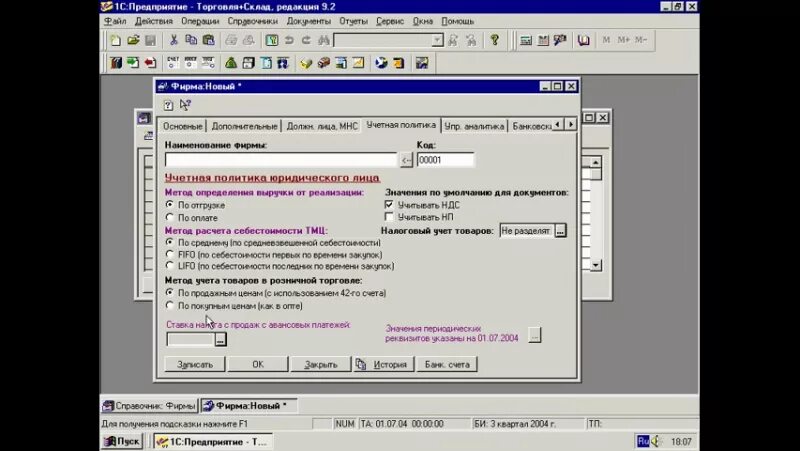Click the Код field showing 00001
The height and width of the screenshot is (451, 800).
point(445,160)
